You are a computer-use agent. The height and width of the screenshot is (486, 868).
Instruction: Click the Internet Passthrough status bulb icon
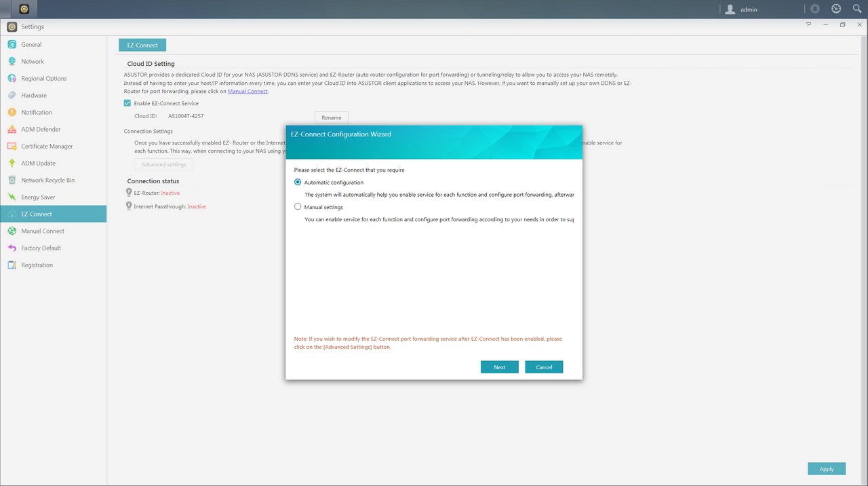(x=129, y=206)
